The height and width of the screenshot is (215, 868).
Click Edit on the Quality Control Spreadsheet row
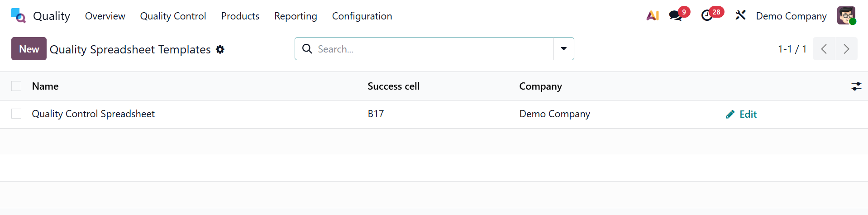[x=742, y=115]
